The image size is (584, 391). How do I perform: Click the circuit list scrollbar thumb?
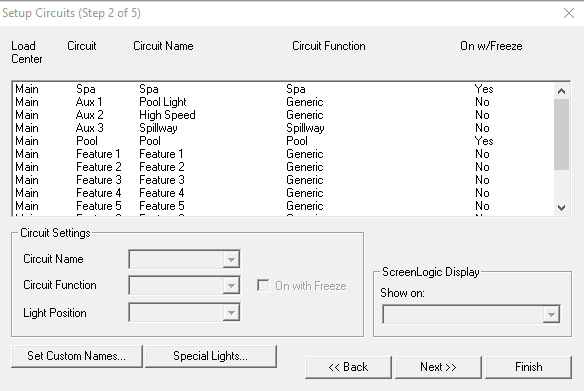[562, 134]
